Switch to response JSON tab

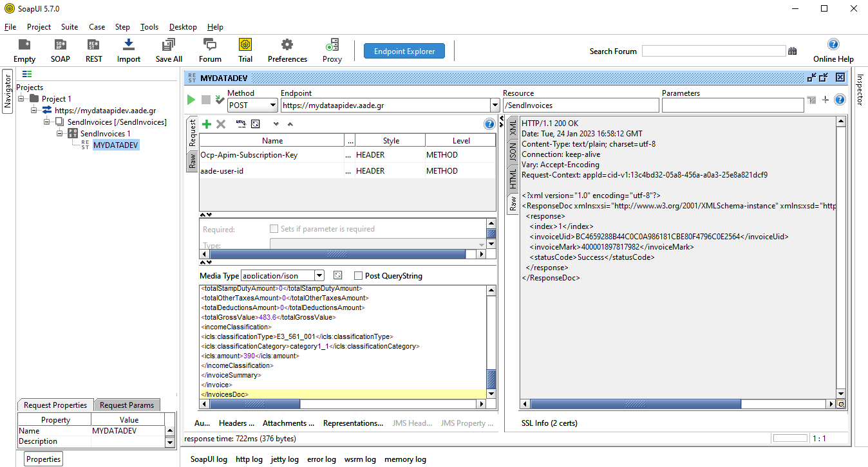513,152
